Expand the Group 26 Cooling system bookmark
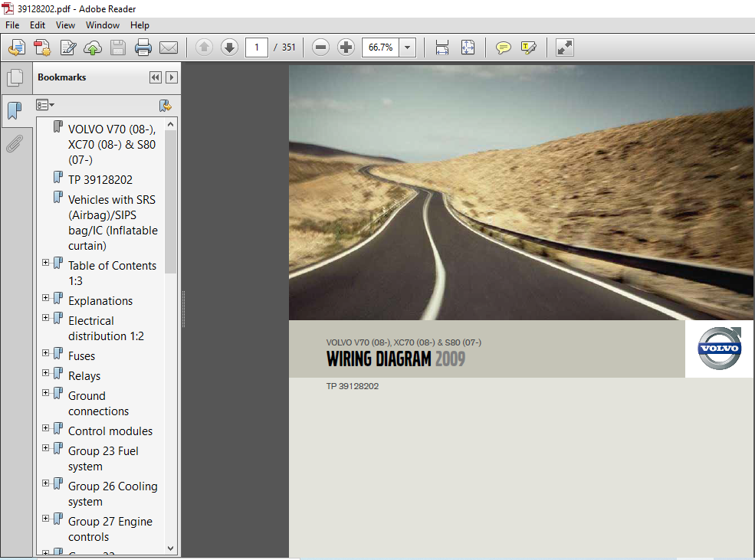 click(x=46, y=483)
